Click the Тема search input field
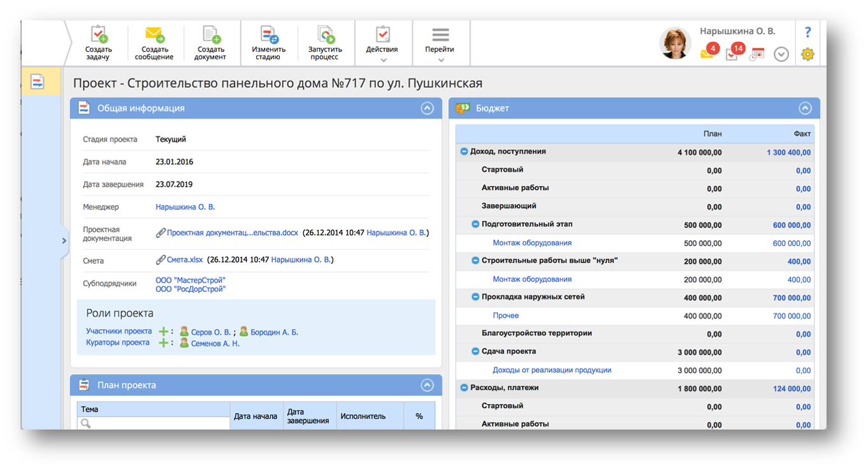The image size is (868, 471). pos(154,423)
